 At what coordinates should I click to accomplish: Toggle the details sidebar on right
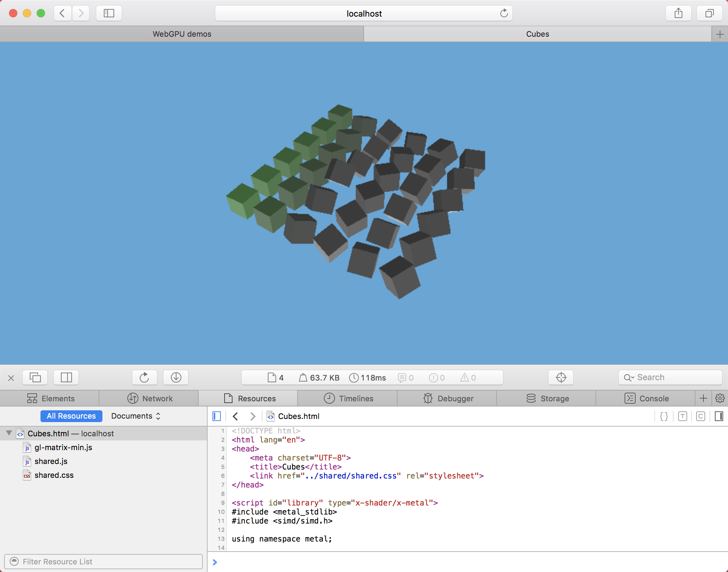pyautogui.click(x=719, y=416)
